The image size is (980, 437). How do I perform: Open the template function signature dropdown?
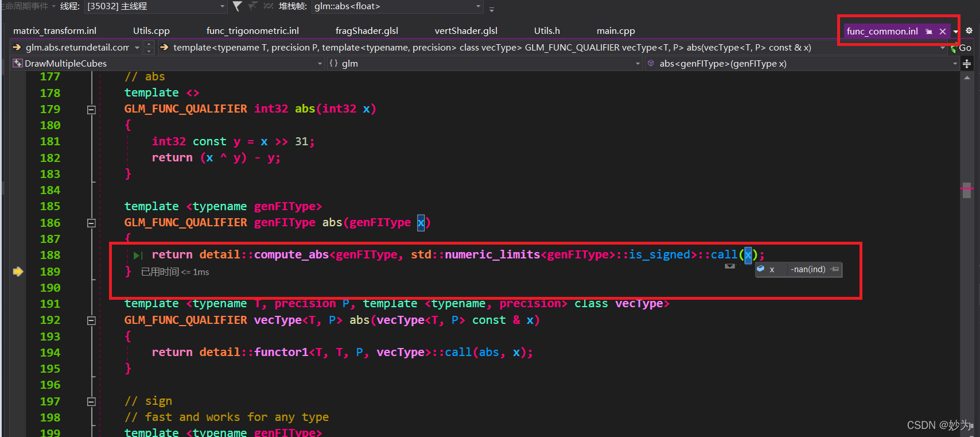coord(553,48)
